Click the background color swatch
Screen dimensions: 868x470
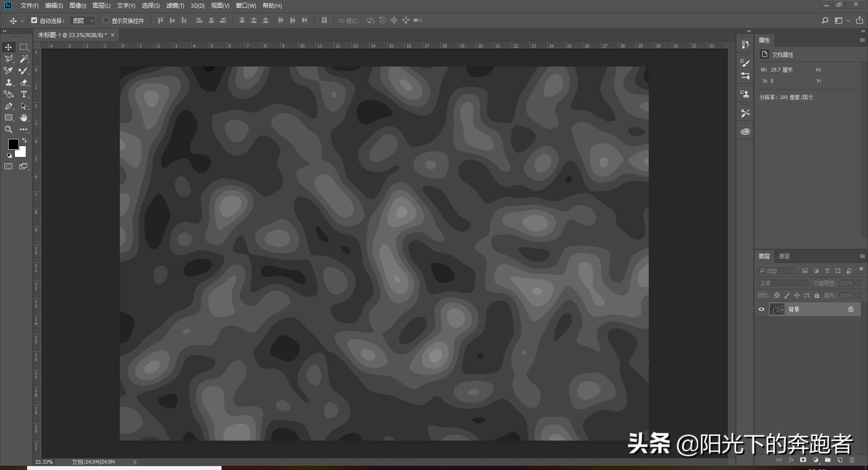coord(21,153)
